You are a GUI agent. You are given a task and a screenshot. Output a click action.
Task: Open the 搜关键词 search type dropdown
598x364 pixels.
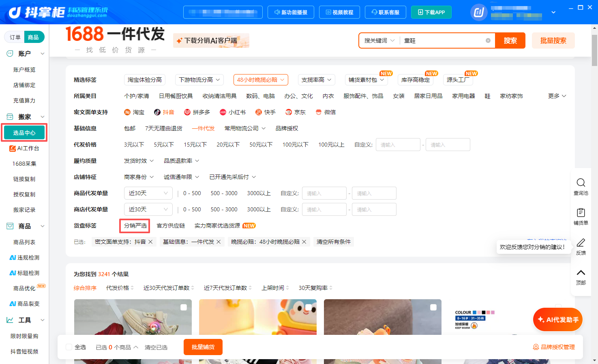click(379, 40)
